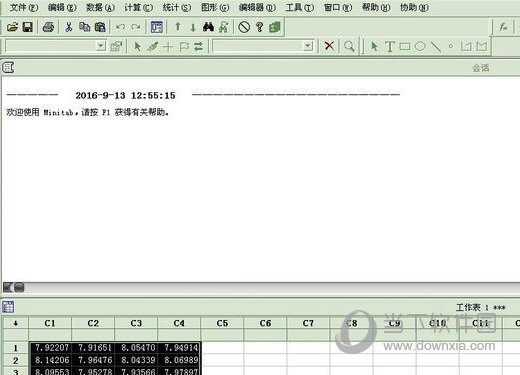The width and height of the screenshot is (520, 375).
Task: Click the Paste clipboard icon
Action: tap(100, 27)
